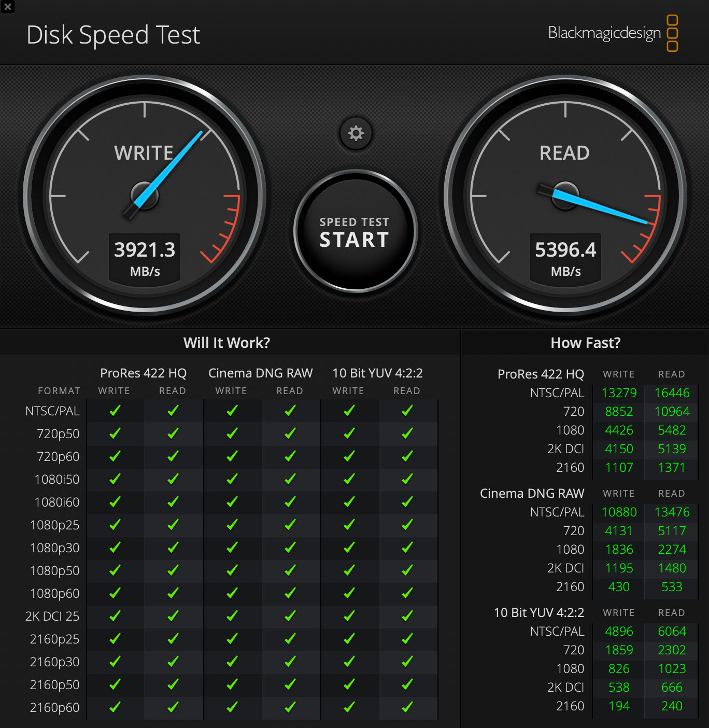Screen dimensions: 709x728
Task: Click 1080p60 10 Bit YUV read checkmark
Action: 407,593
